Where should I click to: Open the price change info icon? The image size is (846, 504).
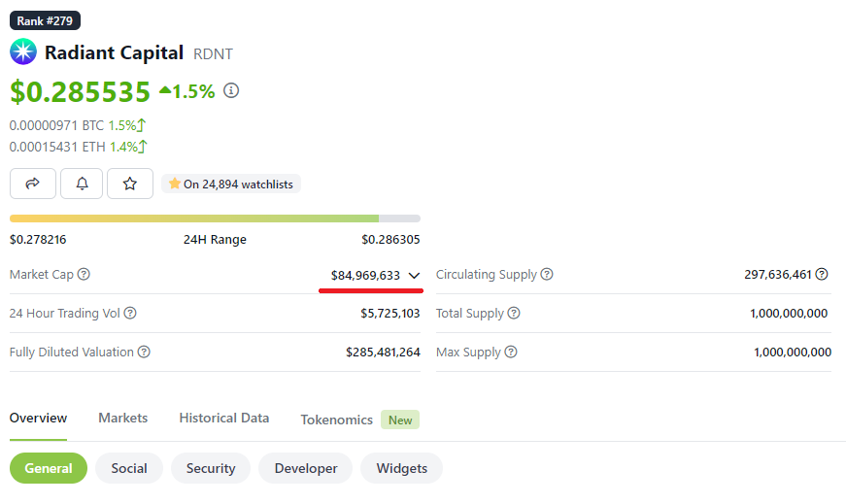click(x=231, y=90)
